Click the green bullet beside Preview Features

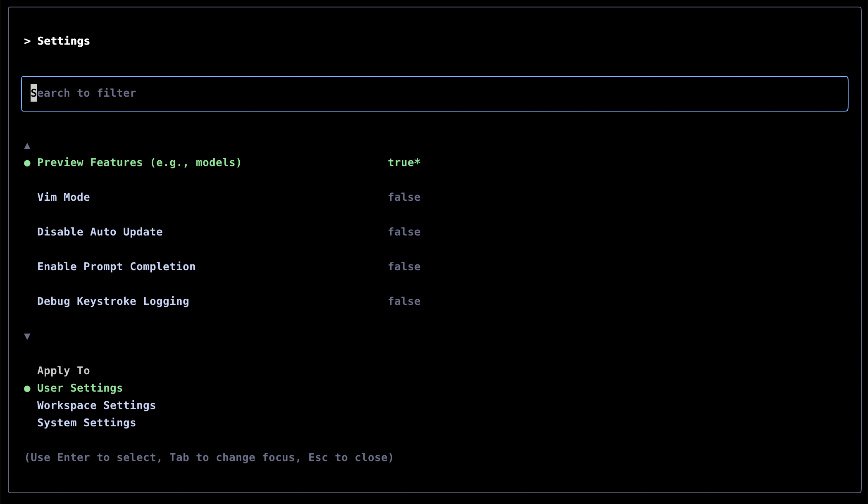click(27, 163)
